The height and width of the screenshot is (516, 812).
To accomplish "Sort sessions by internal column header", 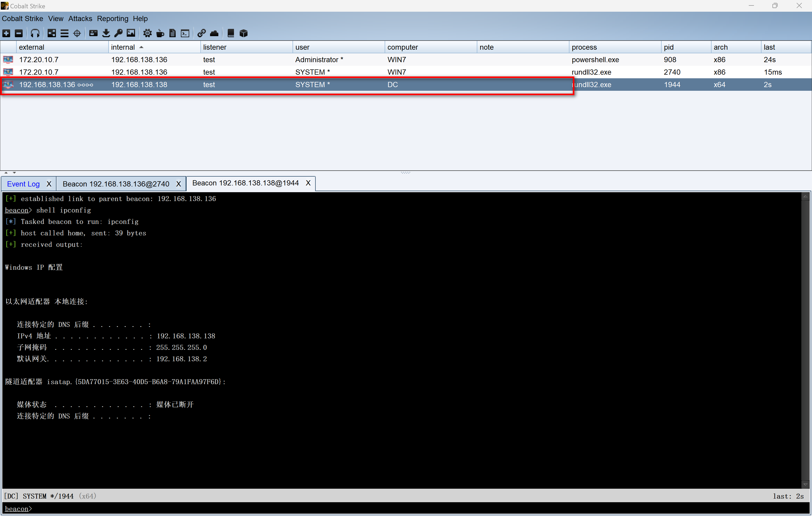I will pyautogui.click(x=123, y=47).
